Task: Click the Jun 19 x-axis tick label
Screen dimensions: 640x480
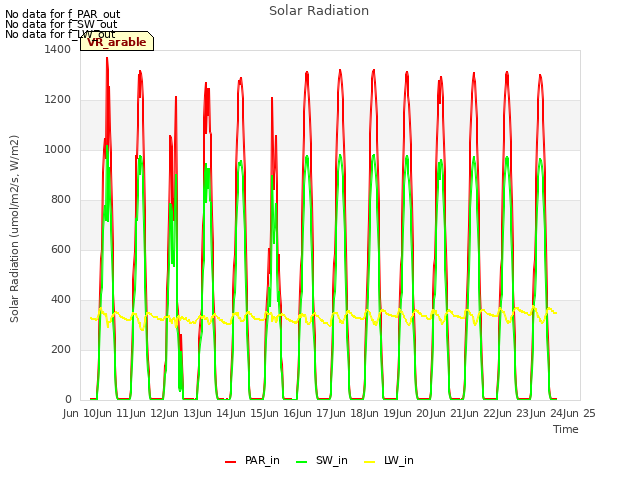Action: [380, 413]
